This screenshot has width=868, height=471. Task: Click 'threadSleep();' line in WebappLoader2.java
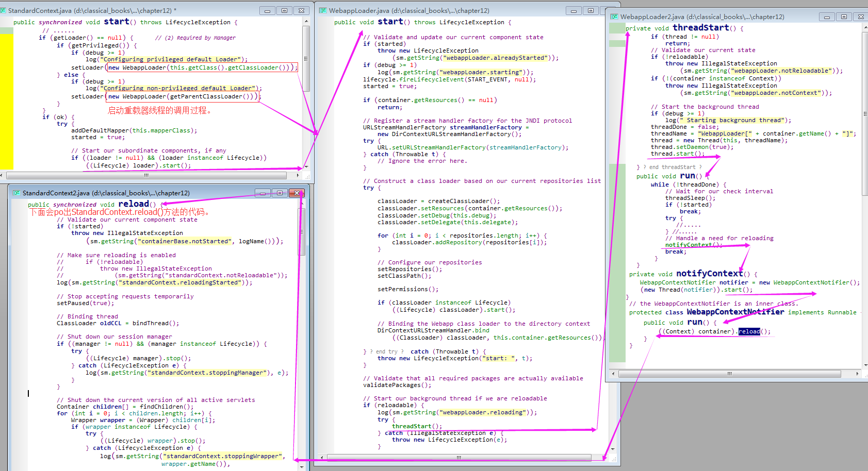point(691,198)
